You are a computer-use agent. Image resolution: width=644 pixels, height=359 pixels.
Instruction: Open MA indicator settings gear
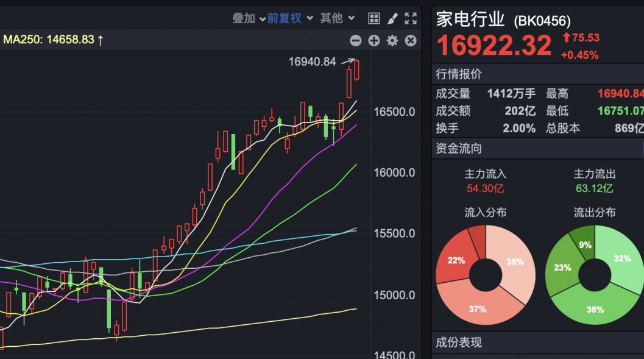tap(392, 40)
